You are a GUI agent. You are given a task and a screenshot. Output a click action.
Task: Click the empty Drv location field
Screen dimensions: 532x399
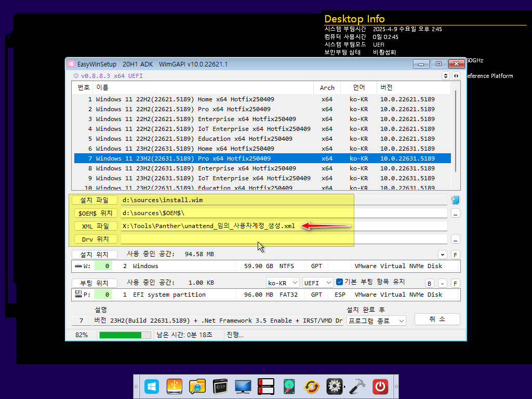(x=284, y=239)
